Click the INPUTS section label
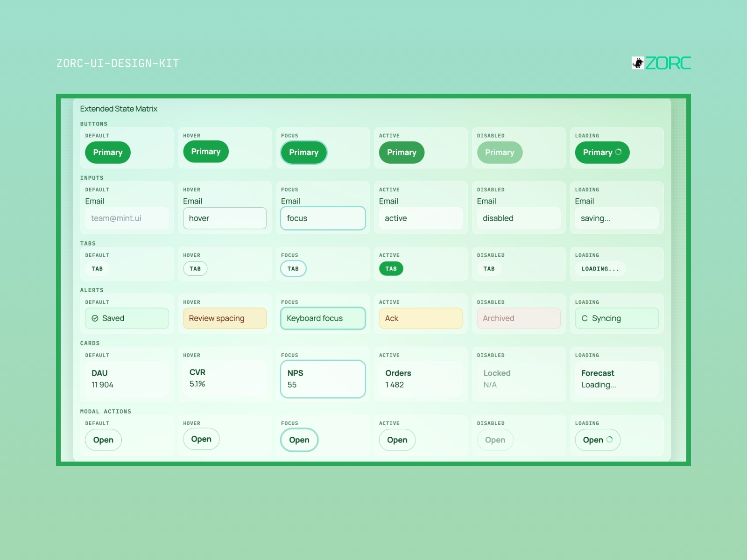The width and height of the screenshot is (747, 560). click(x=92, y=178)
